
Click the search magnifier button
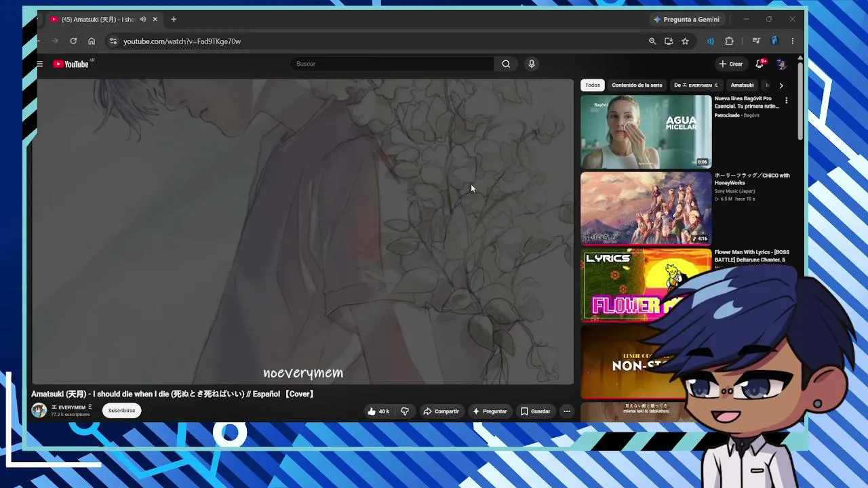point(506,64)
